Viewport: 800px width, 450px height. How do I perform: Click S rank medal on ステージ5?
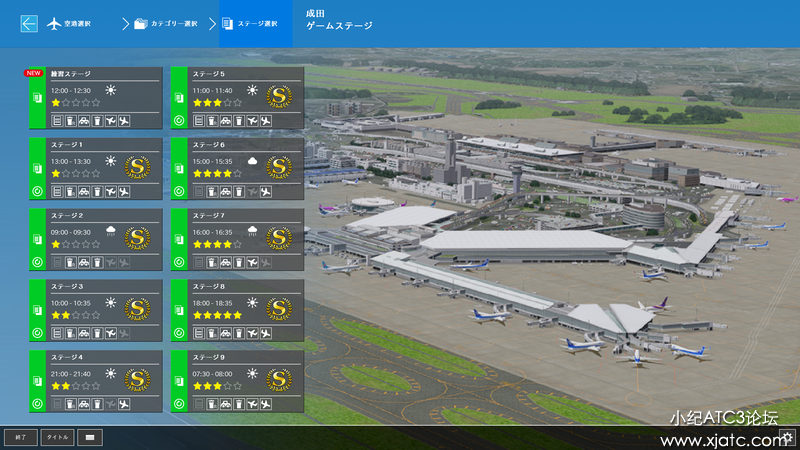[279, 96]
